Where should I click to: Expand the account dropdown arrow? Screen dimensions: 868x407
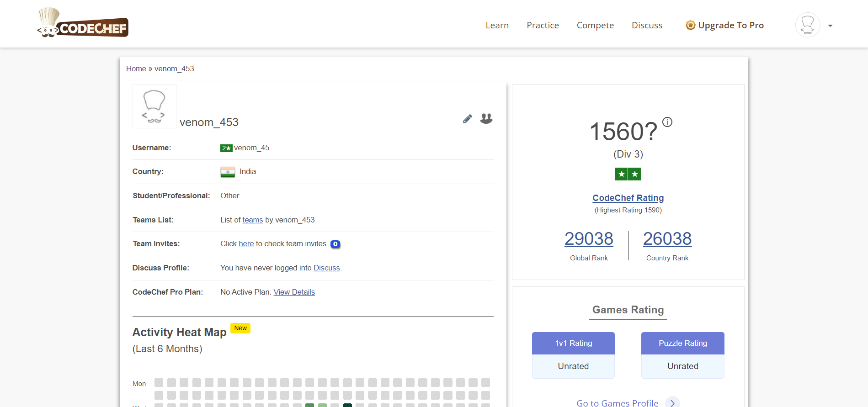point(830,26)
